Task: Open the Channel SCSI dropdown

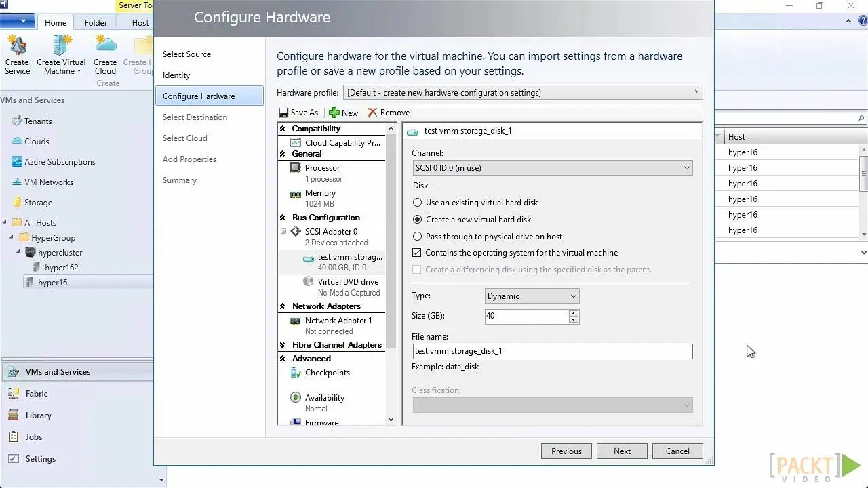Action: coord(552,168)
